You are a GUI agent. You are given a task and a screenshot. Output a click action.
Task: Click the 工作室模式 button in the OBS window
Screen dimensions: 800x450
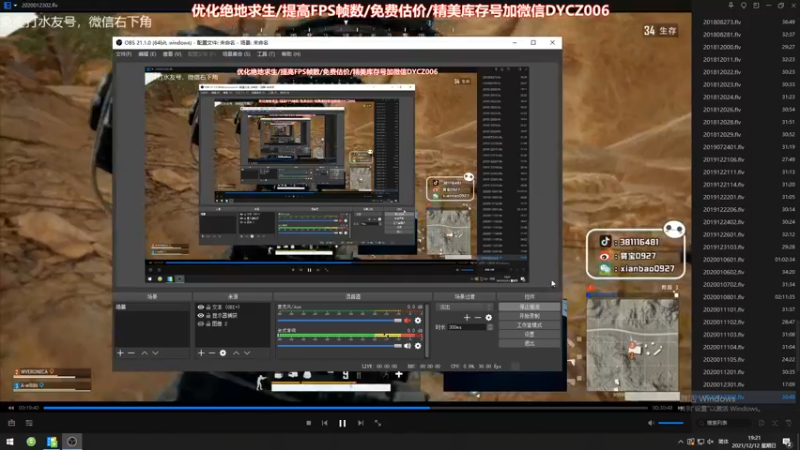coord(529,325)
